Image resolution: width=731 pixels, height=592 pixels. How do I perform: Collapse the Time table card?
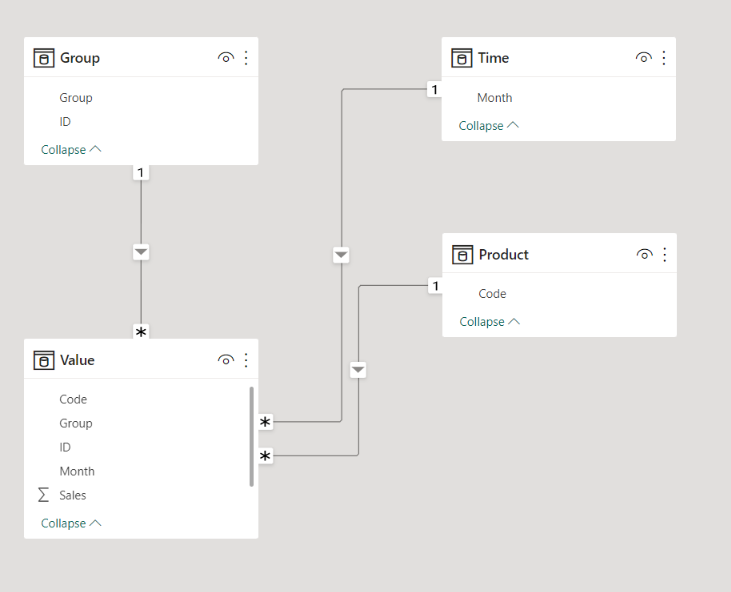coord(489,126)
